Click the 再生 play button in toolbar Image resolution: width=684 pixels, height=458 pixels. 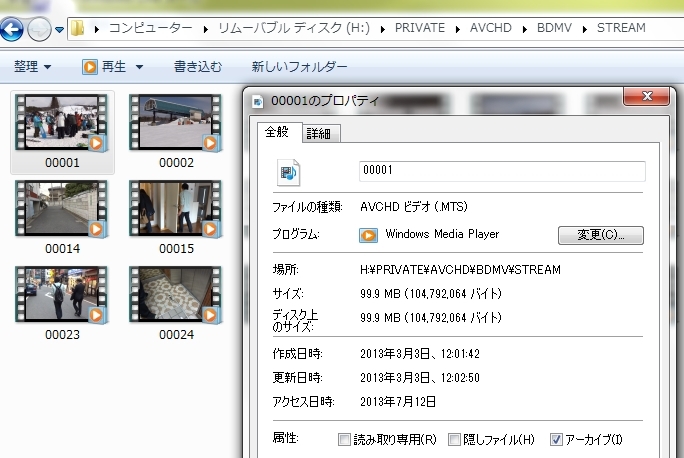pos(104,67)
